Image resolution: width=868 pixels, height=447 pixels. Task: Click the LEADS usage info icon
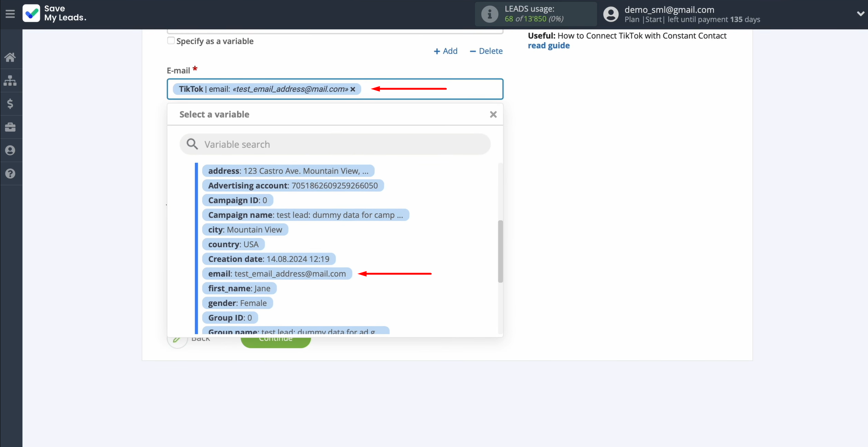(x=489, y=14)
